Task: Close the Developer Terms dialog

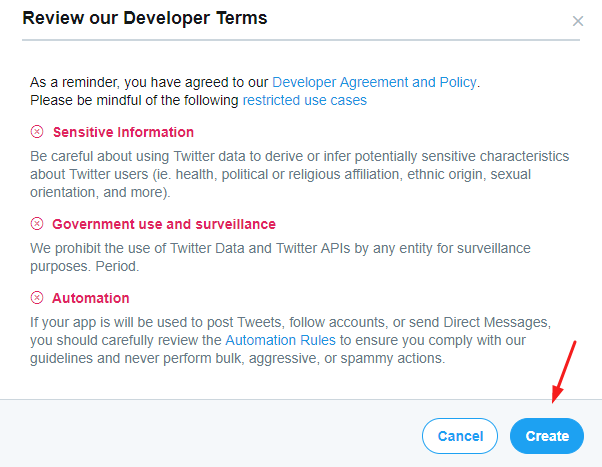Action: click(578, 21)
